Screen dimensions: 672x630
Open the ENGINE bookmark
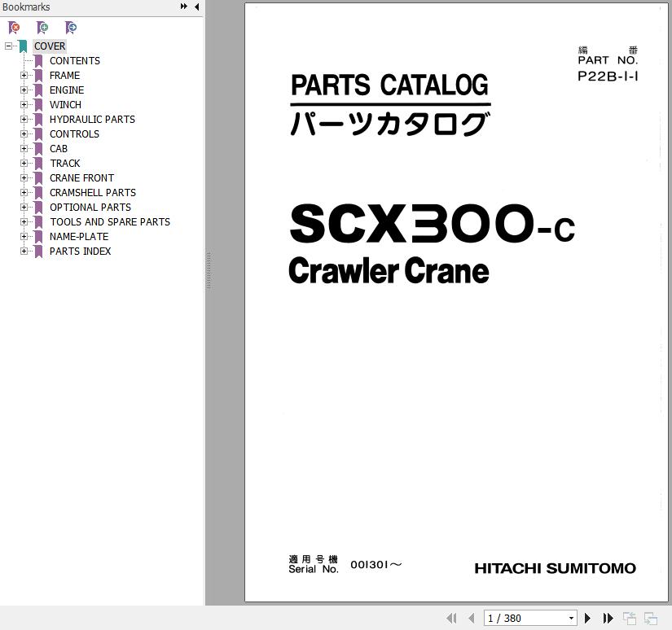(x=67, y=90)
